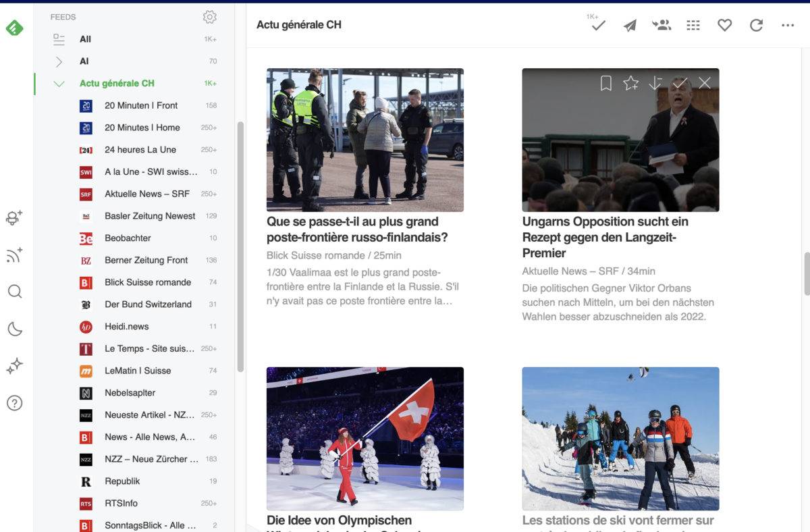Open search with magnifier icon
Viewport: 810px width, 532px height.
(x=14, y=292)
